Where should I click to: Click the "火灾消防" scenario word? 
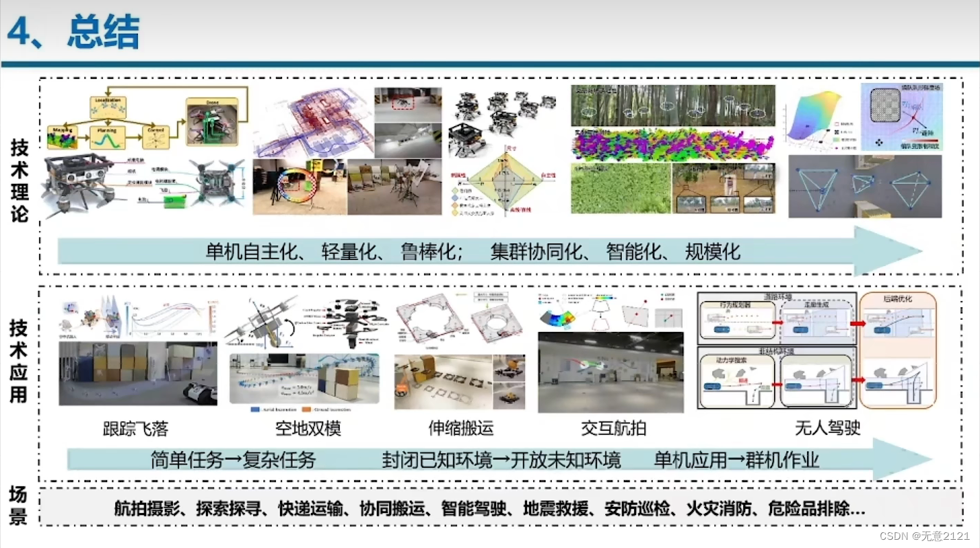tap(719, 510)
